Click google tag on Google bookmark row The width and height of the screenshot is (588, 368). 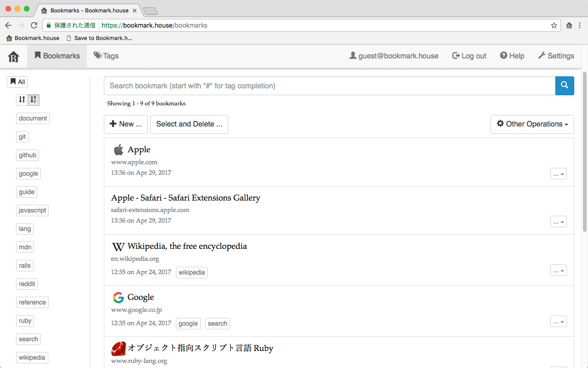point(188,323)
